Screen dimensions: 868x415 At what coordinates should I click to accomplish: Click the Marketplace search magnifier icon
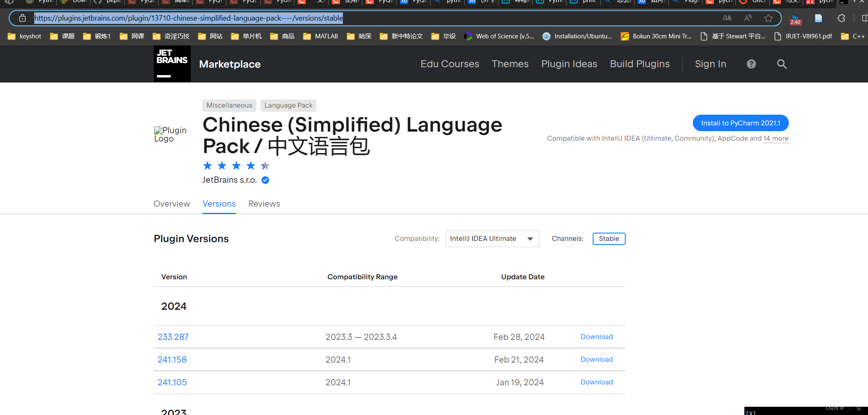tap(782, 64)
